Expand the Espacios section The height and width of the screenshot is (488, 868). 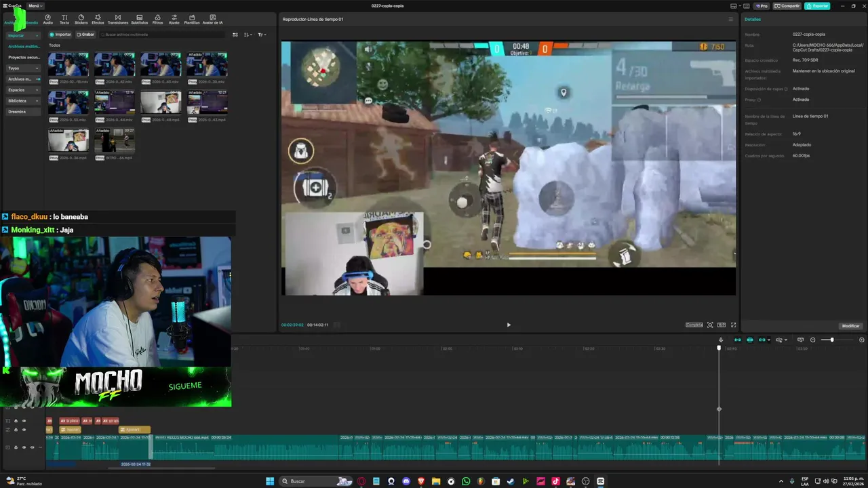(37, 89)
